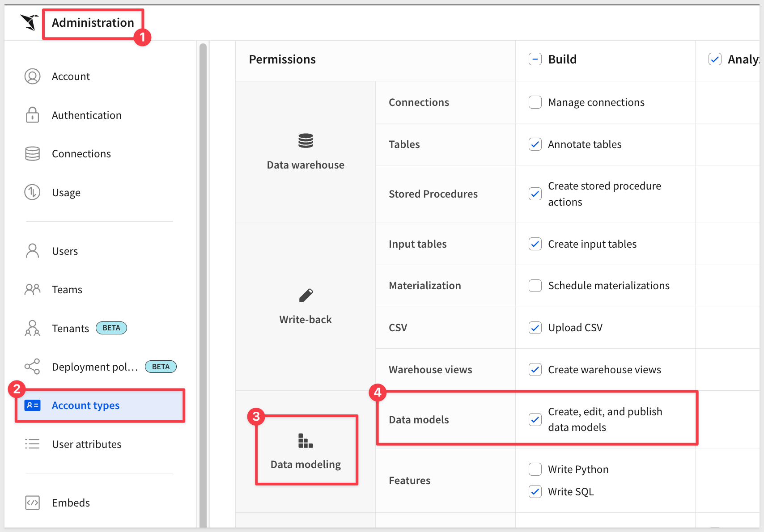Click the Authentication padlock icon
Viewport: 764px width, 532px height.
click(32, 115)
